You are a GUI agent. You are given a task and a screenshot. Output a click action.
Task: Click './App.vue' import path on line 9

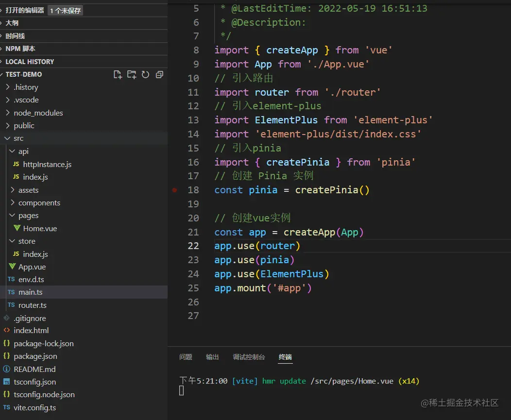click(338, 64)
